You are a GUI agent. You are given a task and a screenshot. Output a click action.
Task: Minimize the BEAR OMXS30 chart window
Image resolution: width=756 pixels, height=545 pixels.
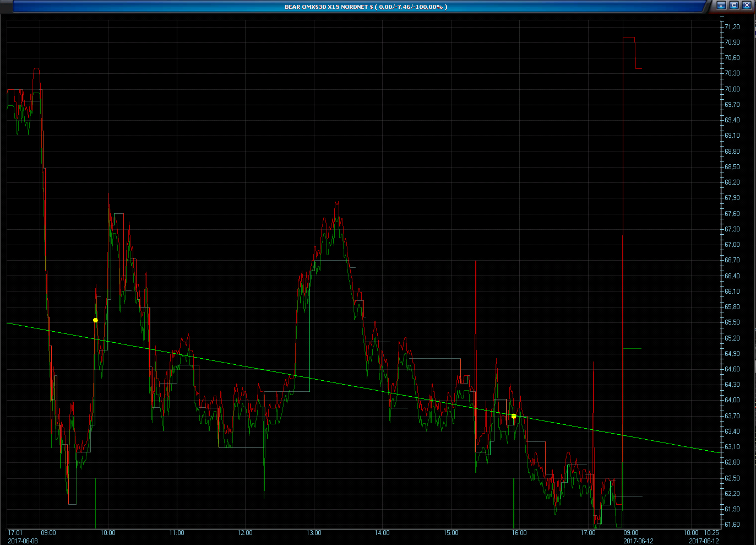point(721,6)
